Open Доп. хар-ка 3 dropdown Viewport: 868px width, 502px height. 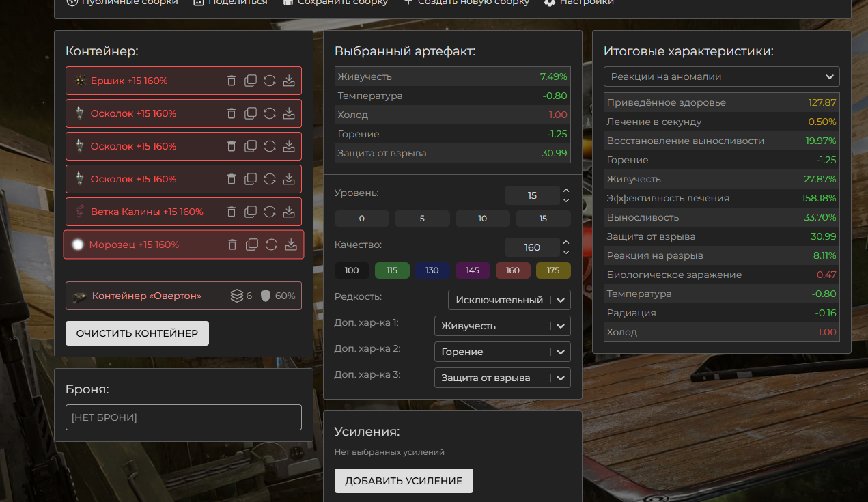coord(503,378)
